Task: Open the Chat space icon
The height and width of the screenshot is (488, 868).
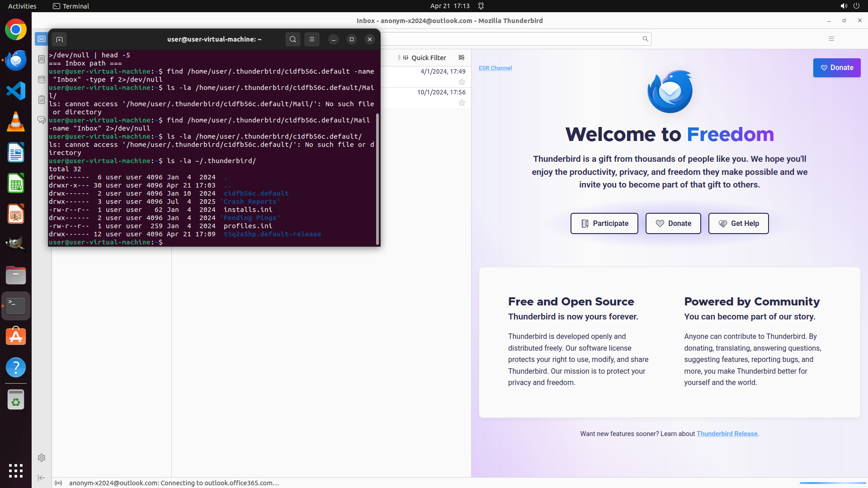Action: click(x=42, y=120)
